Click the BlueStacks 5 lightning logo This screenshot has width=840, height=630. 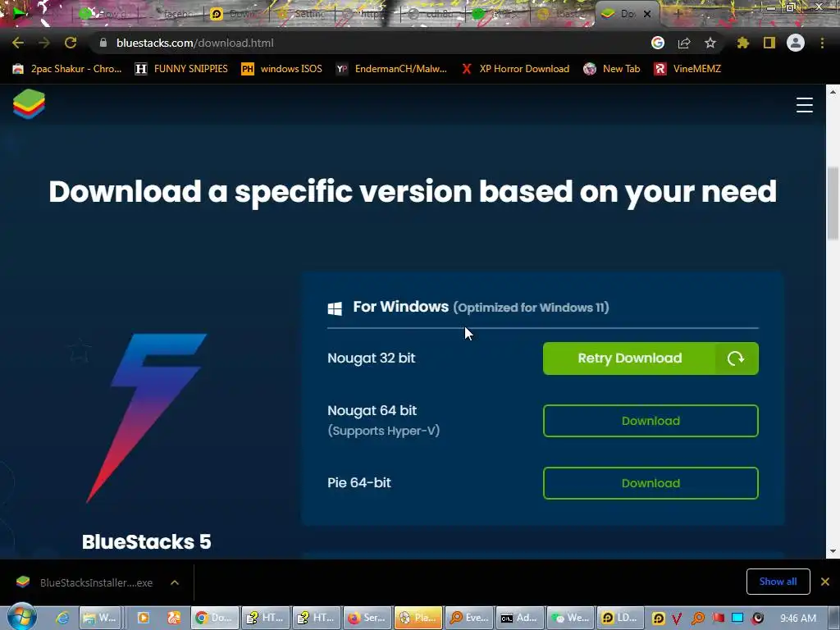146,418
